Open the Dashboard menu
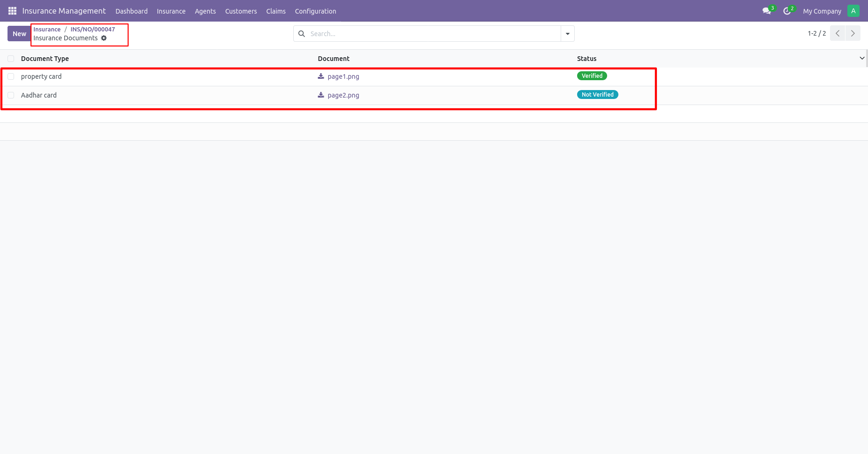This screenshot has height=454, width=868. coord(131,11)
